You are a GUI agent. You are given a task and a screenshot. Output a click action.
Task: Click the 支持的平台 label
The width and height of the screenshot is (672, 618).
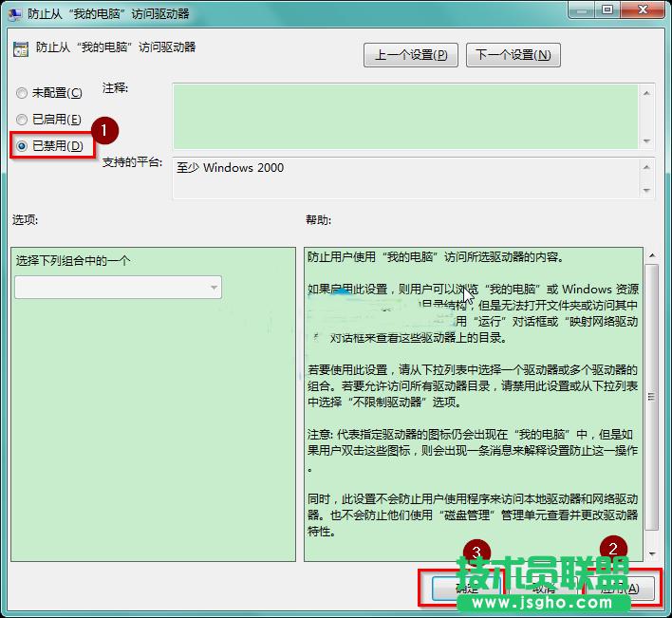[133, 162]
